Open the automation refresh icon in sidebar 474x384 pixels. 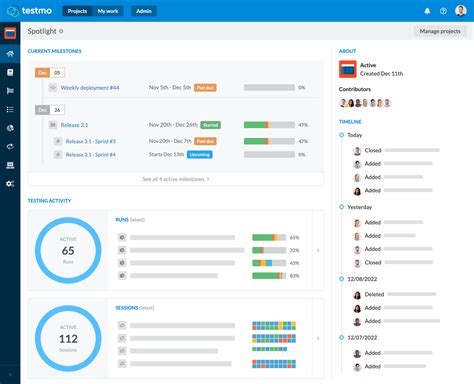click(10, 147)
